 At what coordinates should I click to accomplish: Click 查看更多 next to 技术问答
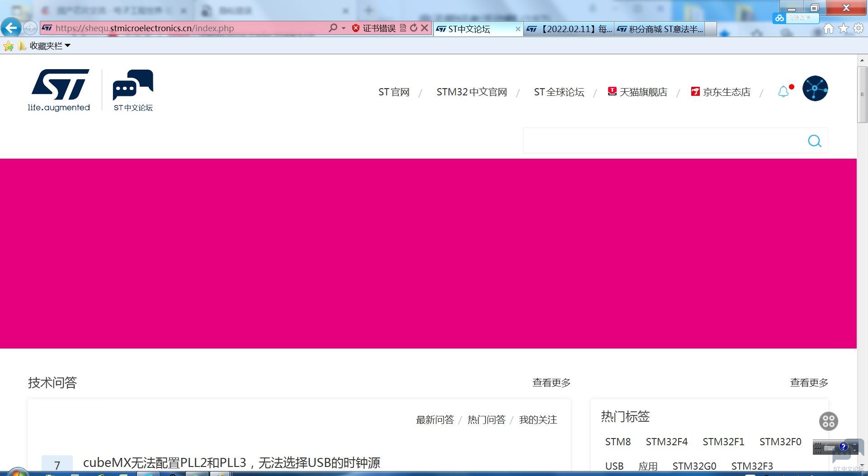(x=552, y=383)
